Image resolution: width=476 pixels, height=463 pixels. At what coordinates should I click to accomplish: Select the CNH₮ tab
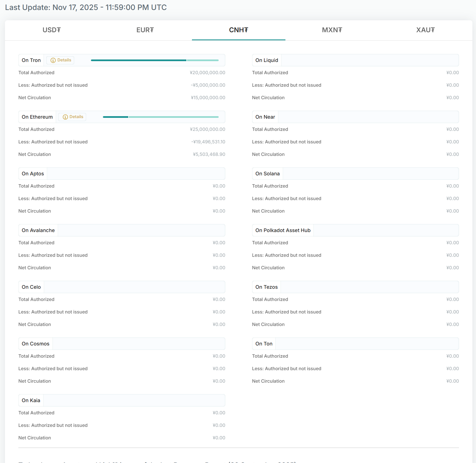pos(238,30)
